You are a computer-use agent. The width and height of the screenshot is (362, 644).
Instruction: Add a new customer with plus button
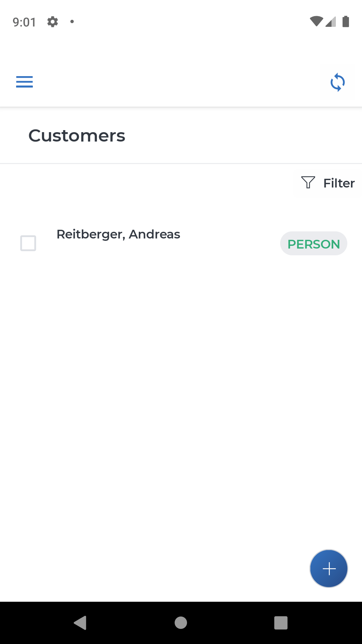[x=329, y=569]
